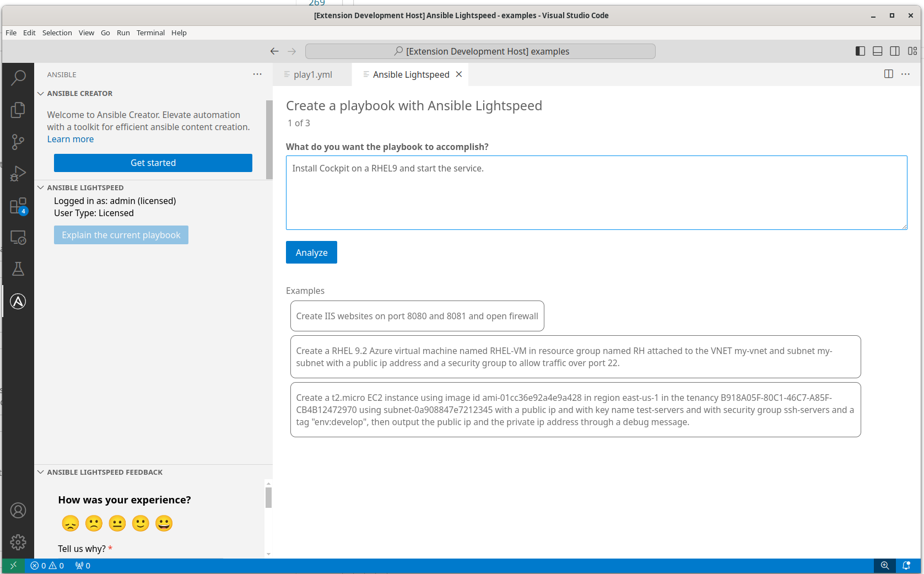924x574 pixels.
Task: Open the Extensions view
Action: tap(18, 206)
